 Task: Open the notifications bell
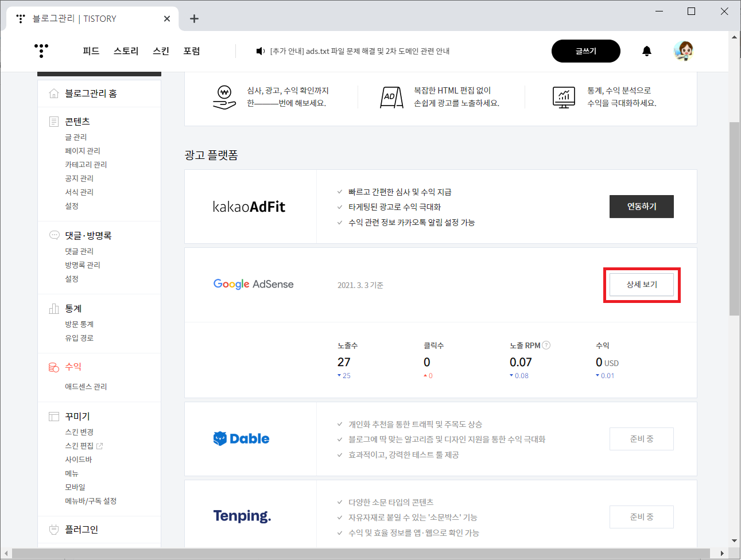pyautogui.click(x=647, y=51)
